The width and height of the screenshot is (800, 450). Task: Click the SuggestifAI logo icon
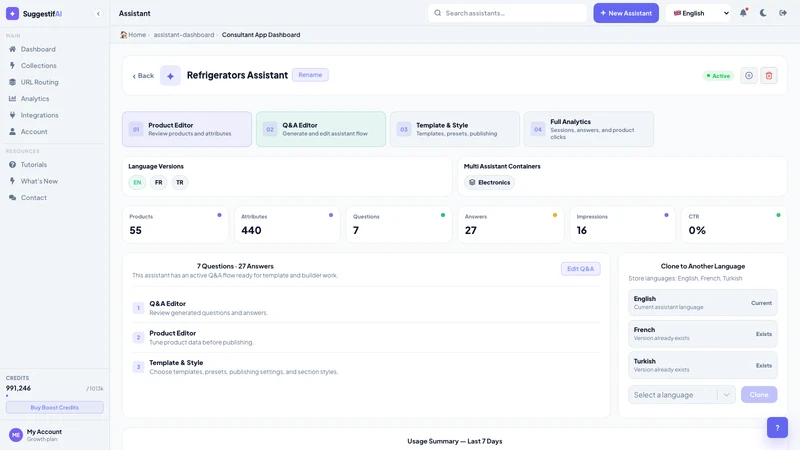tap(12, 13)
